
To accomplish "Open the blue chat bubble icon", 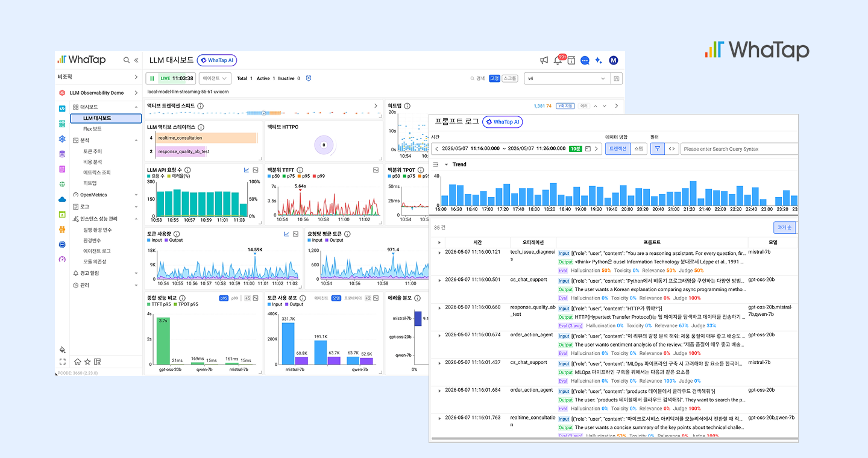I will pos(585,60).
